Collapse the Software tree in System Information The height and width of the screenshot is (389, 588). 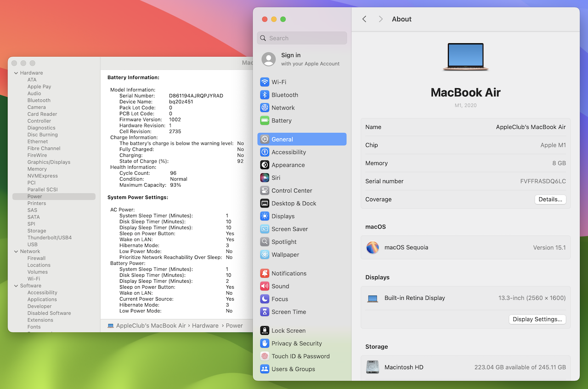pyautogui.click(x=16, y=286)
